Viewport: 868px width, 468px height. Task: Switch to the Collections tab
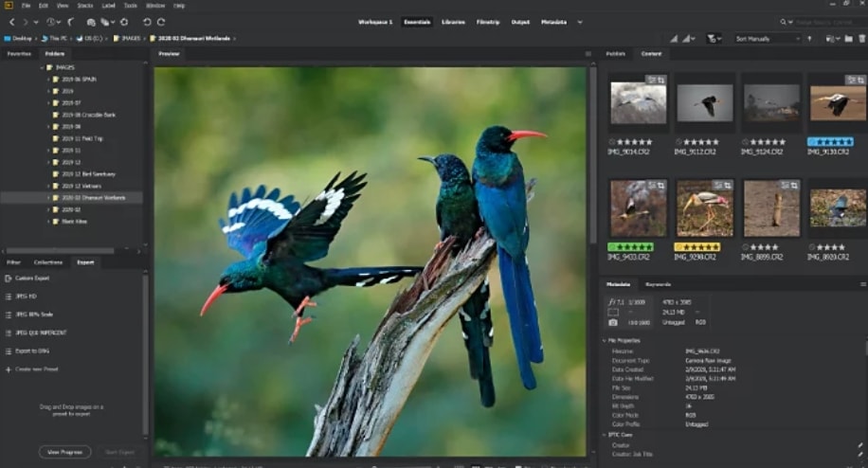[48, 262]
